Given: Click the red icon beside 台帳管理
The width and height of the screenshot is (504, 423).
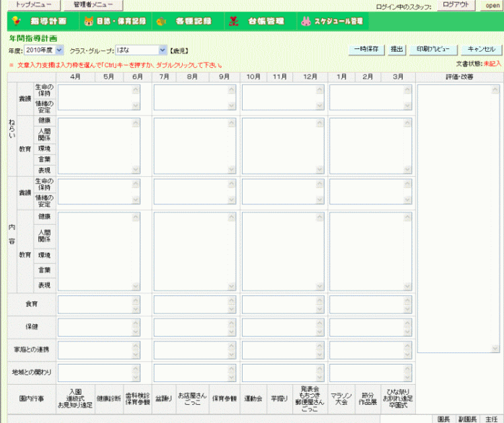Looking at the screenshot, I should [233, 21].
